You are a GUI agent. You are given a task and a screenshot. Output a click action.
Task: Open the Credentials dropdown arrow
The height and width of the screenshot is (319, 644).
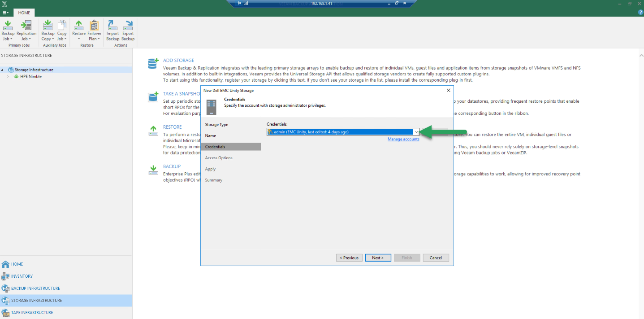click(x=416, y=132)
